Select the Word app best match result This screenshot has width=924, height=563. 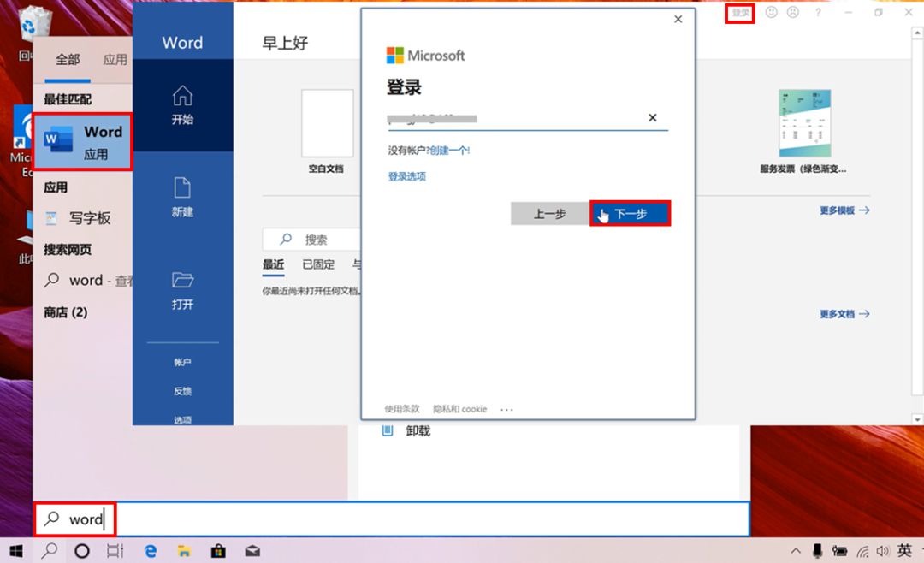(x=82, y=142)
